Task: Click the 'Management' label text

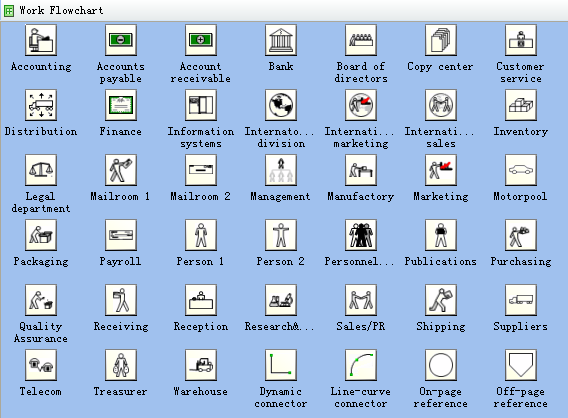Action: 281,197
